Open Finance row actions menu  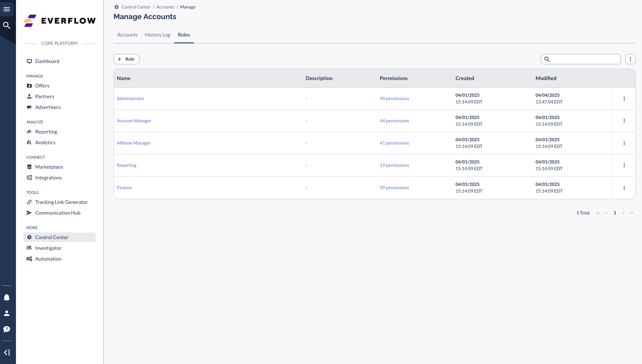click(x=624, y=188)
